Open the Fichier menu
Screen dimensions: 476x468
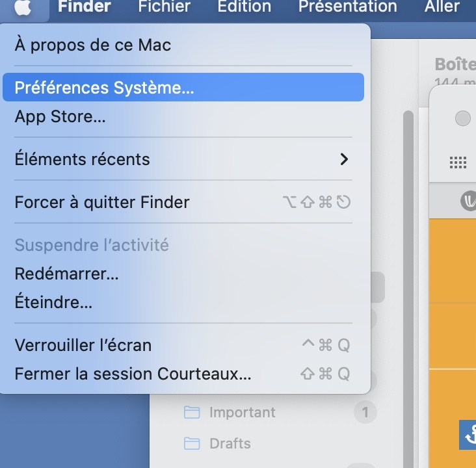tap(165, 6)
